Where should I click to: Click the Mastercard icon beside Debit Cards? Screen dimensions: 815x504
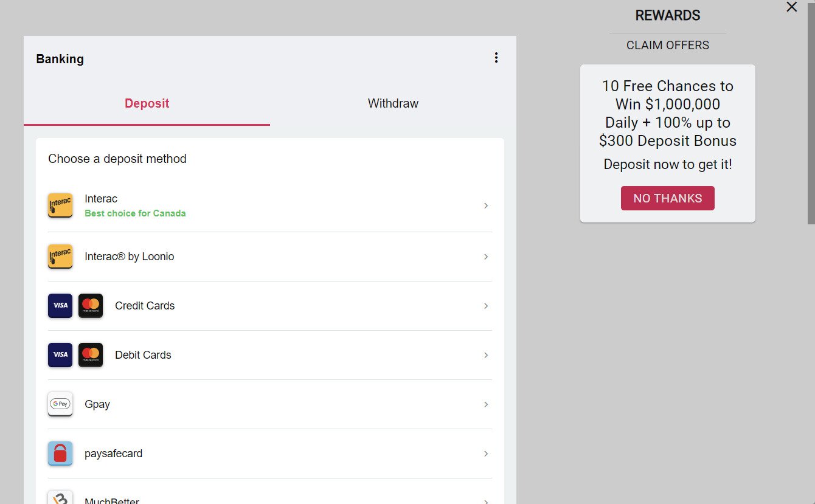coord(91,355)
